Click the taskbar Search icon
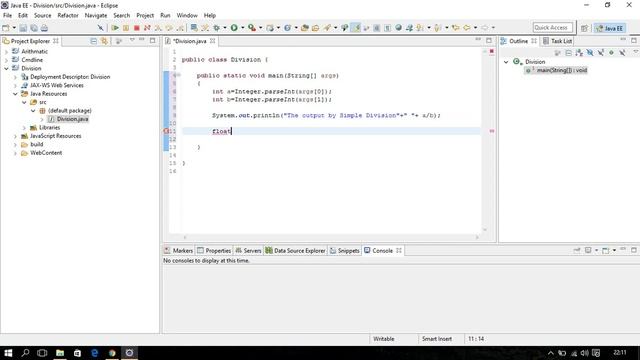The height and width of the screenshot is (360, 640). 25,353
